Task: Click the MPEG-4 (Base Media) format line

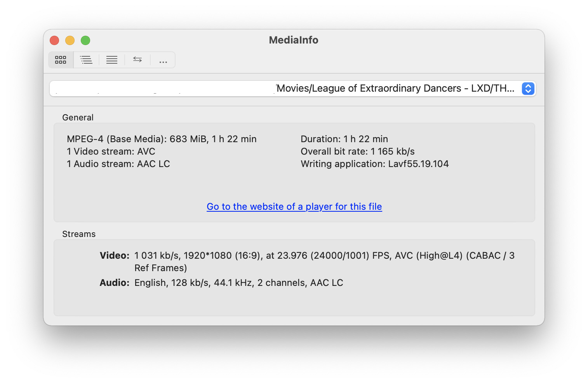Action: [162, 139]
